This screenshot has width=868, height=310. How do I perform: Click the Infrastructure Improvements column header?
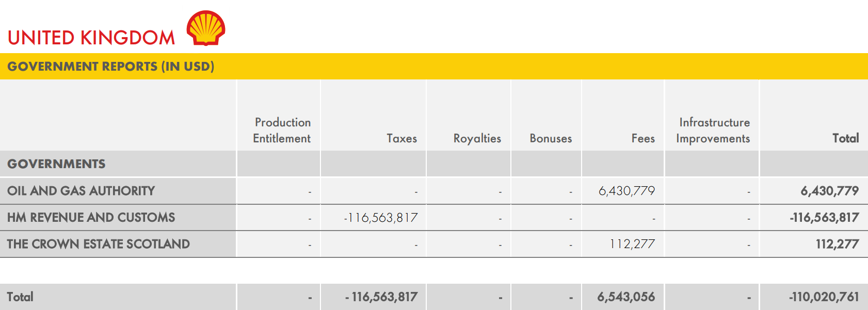713,130
